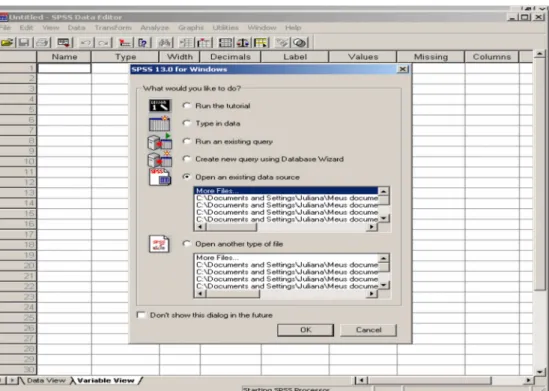The image size is (549, 391).
Task: Select More Files in another file type list
Action: pyautogui.click(x=286, y=258)
